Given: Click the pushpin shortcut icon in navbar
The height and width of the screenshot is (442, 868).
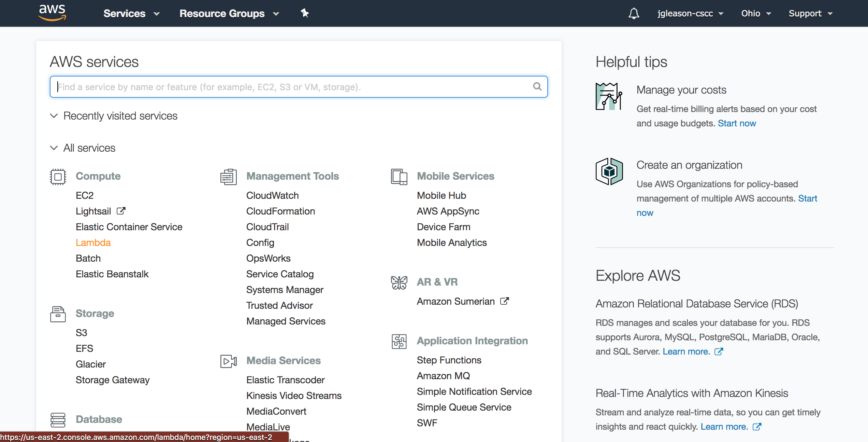Looking at the screenshot, I should 304,13.
